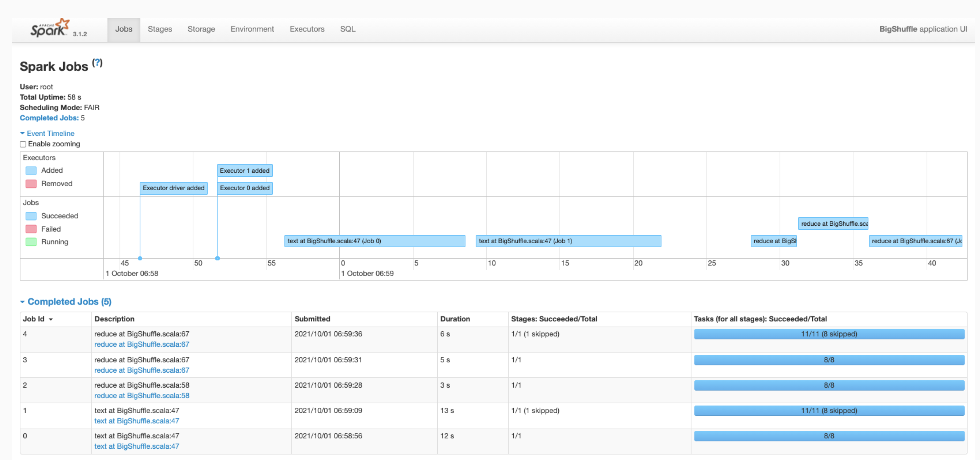Open Job 4's reduce at BigShuffle.scala:67 link
Image resolution: width=980 pixels, height=460 pixels.
[141, 344]
